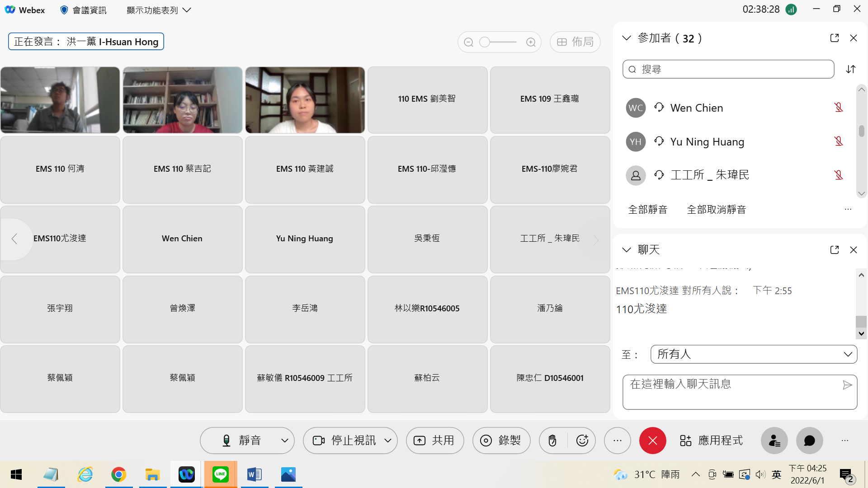Select the Wen Chien video tile
The width and height of the screenshot is (868, 488).
182,239
